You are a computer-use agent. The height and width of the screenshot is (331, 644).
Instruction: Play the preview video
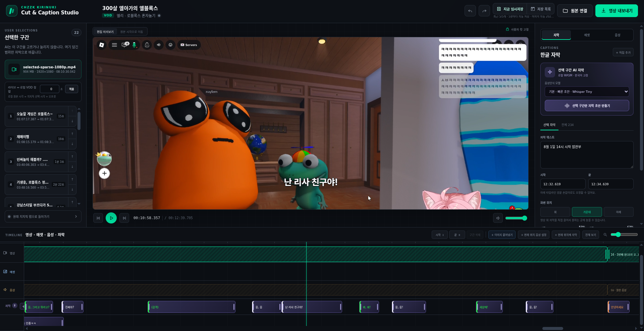[111, 218]
